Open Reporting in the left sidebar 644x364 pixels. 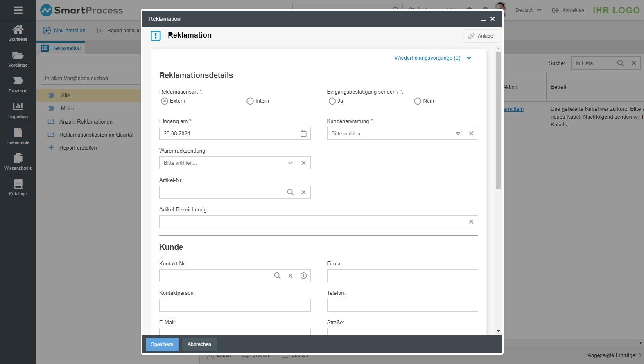coord(18,110)
